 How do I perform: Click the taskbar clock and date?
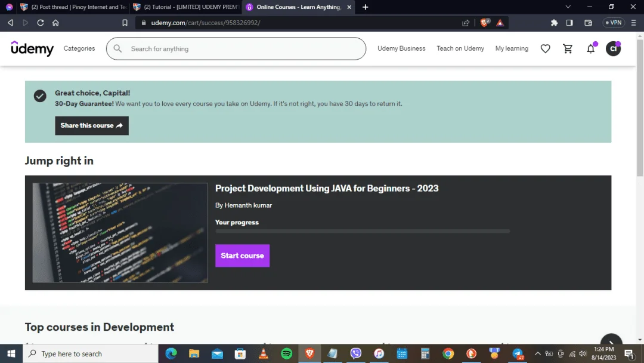[x=603, y=353]
